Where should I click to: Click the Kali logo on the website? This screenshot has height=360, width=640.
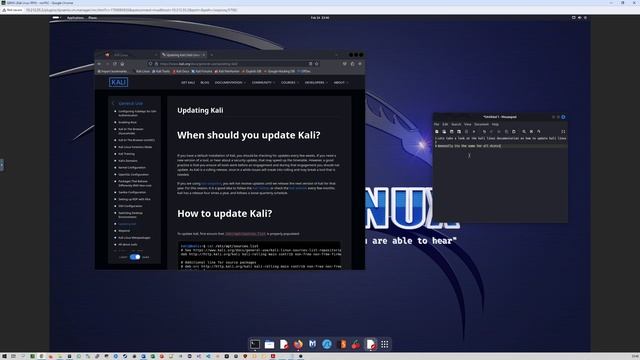click(118, 82)
